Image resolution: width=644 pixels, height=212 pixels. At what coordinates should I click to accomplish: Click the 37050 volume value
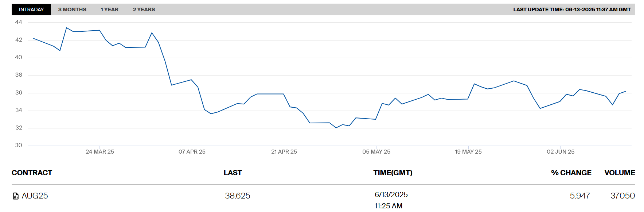pos(622,196)
